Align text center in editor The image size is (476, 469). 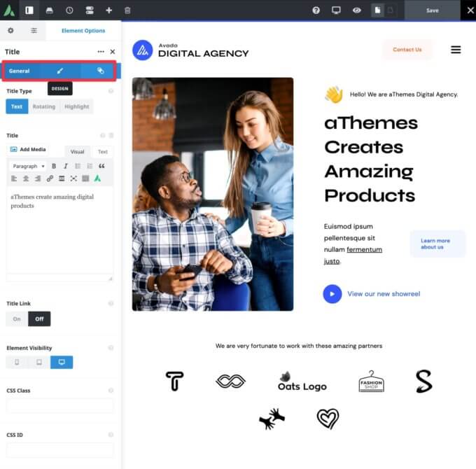[x=26, y=178]
